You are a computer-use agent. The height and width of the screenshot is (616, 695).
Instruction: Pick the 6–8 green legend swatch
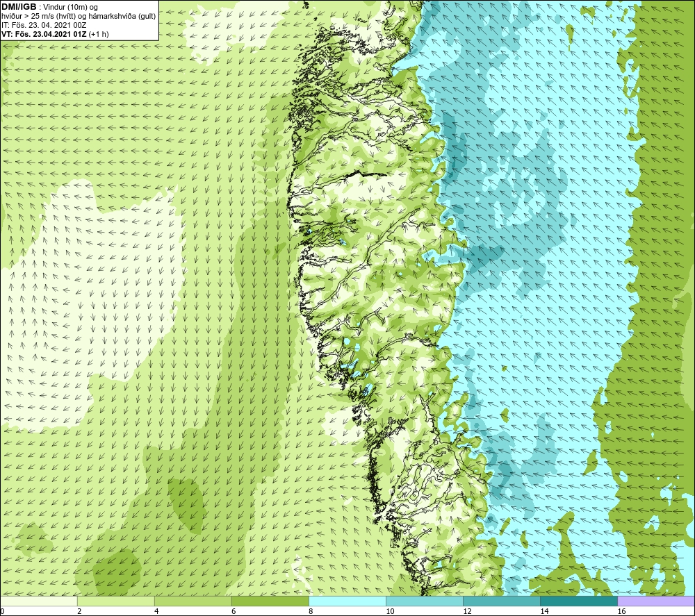270,601
